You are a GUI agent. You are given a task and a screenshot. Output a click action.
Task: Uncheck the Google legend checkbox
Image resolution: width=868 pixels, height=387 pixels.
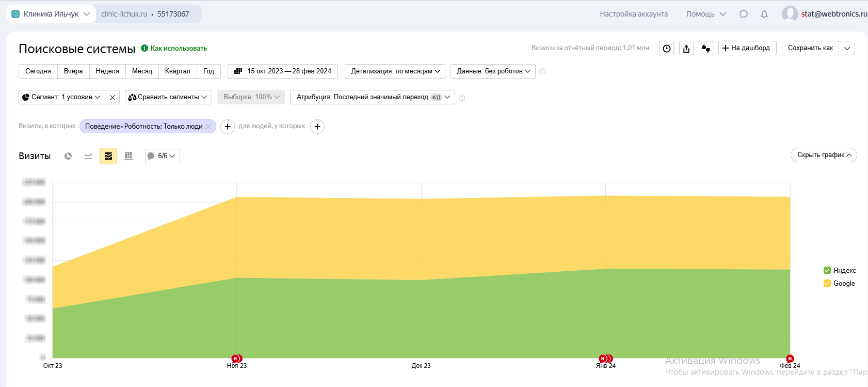tap(827, 283)
